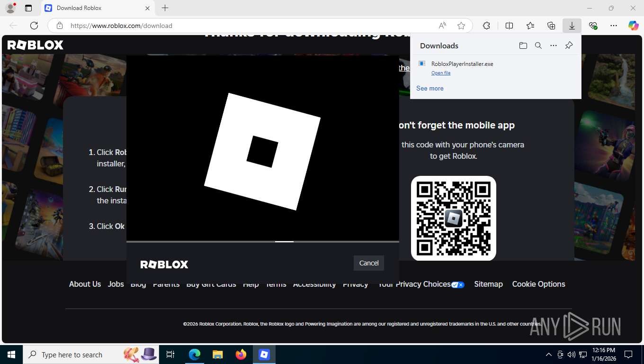Image resolution: width=644 pixels, height=364 pixels.
Task: Select the Download Roblox tab
Action: pyautogui.click(x=98, y=8)
